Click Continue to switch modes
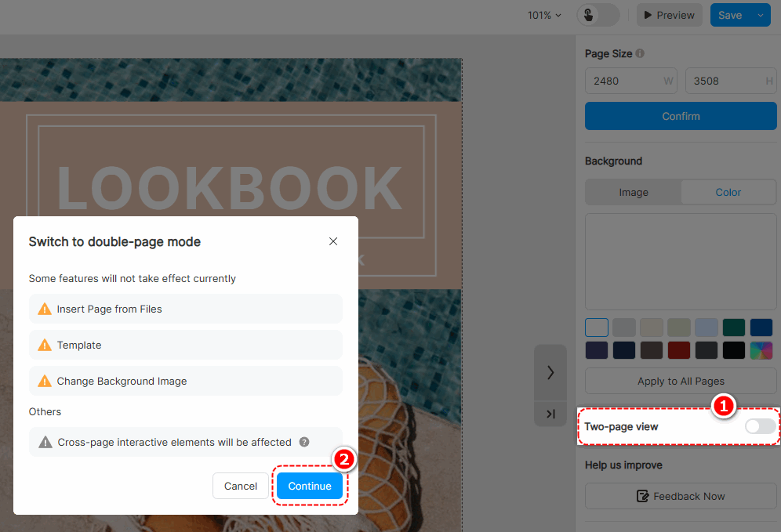This screenshot has width=781, height=532. click(x=310, y=487)
